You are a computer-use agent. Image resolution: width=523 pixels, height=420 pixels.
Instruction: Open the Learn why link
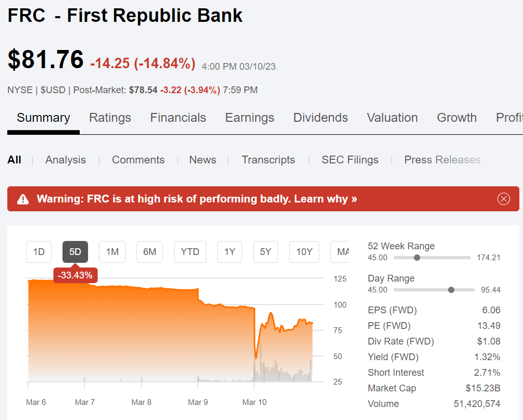click(326, 199)
